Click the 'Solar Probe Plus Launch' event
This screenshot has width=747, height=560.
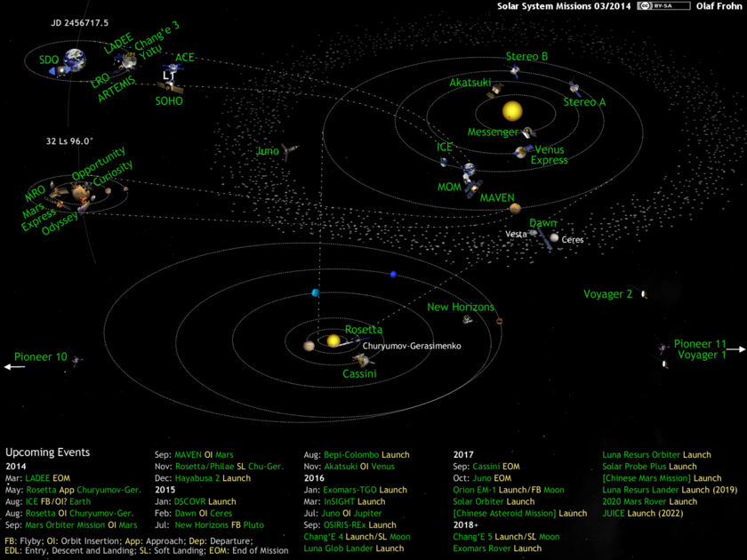click(x=649, y=466)
